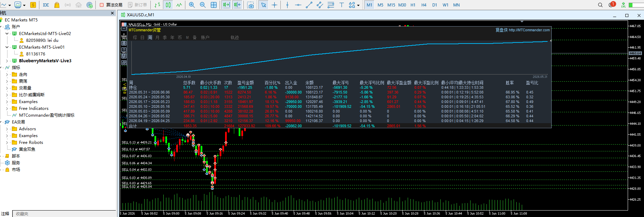Select the M1 timeframe

click(x=369, y=5)
